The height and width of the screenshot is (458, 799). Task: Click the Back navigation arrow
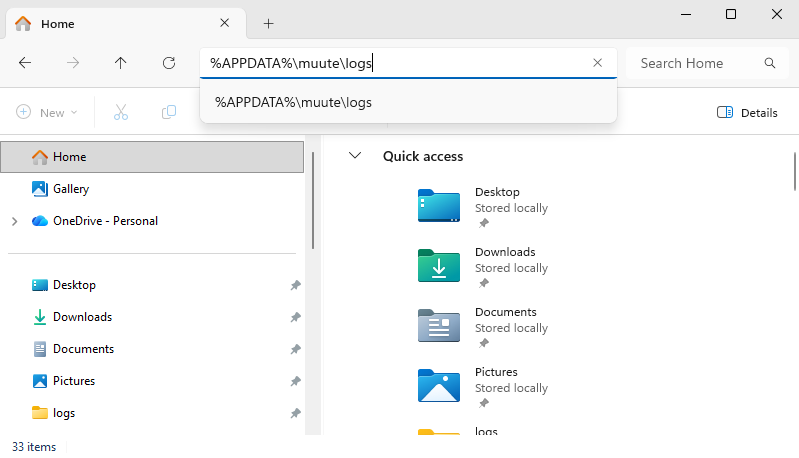tap(25, 63)
